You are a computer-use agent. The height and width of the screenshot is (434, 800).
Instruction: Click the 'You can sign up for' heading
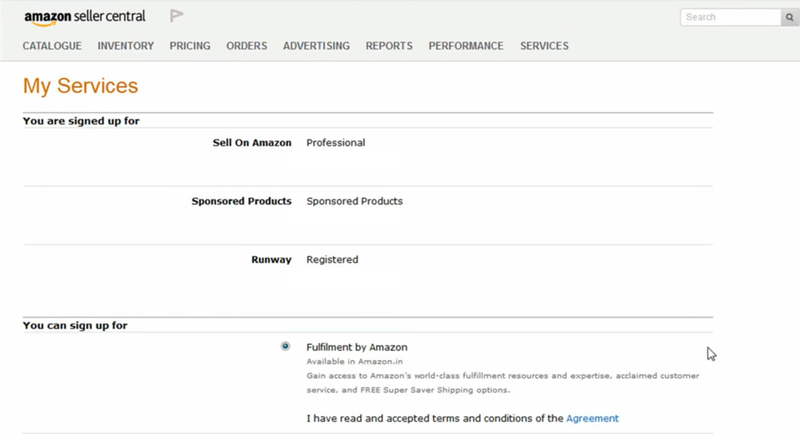coord(75,325)
